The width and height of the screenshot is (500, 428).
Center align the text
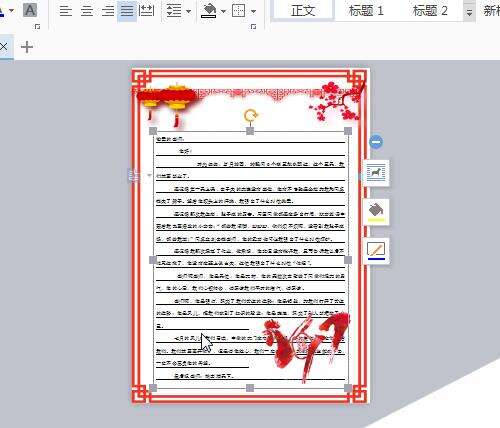(87, 11)
